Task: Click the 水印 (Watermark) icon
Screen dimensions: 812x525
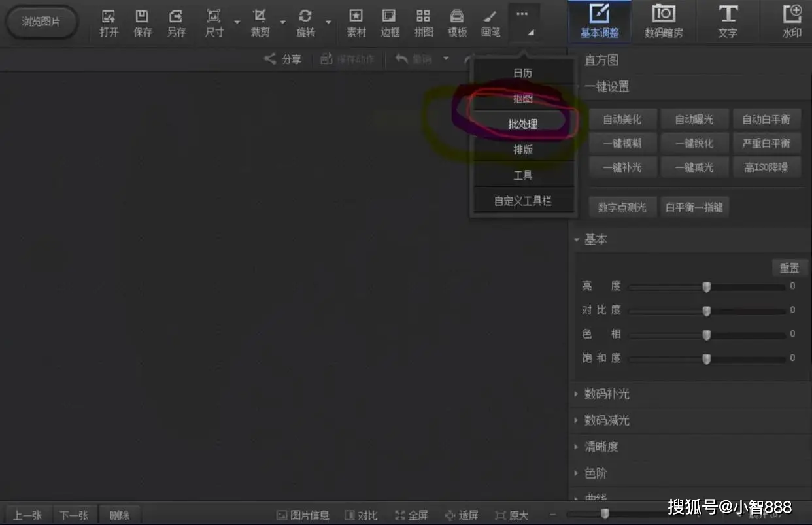Action: (x=791, y=22)
